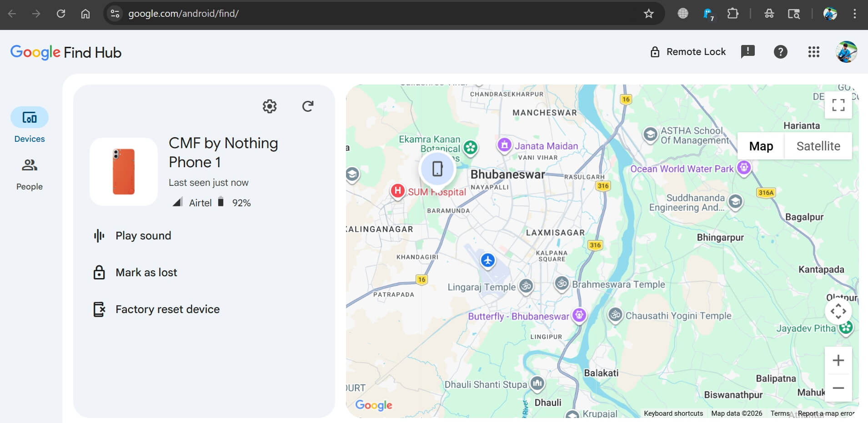Click Google logo on map
Screen dimensions: 868x423
374,405
